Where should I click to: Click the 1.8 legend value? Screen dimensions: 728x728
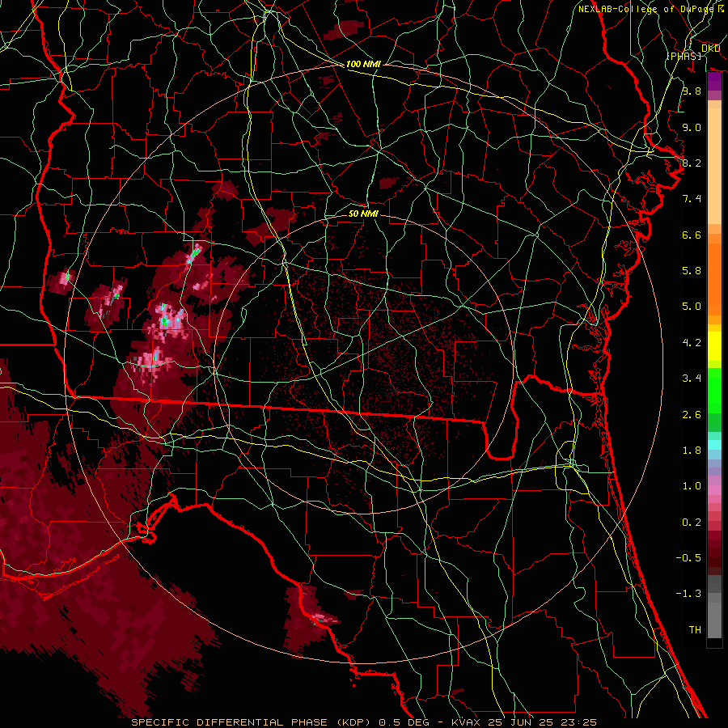coord(692,451)
